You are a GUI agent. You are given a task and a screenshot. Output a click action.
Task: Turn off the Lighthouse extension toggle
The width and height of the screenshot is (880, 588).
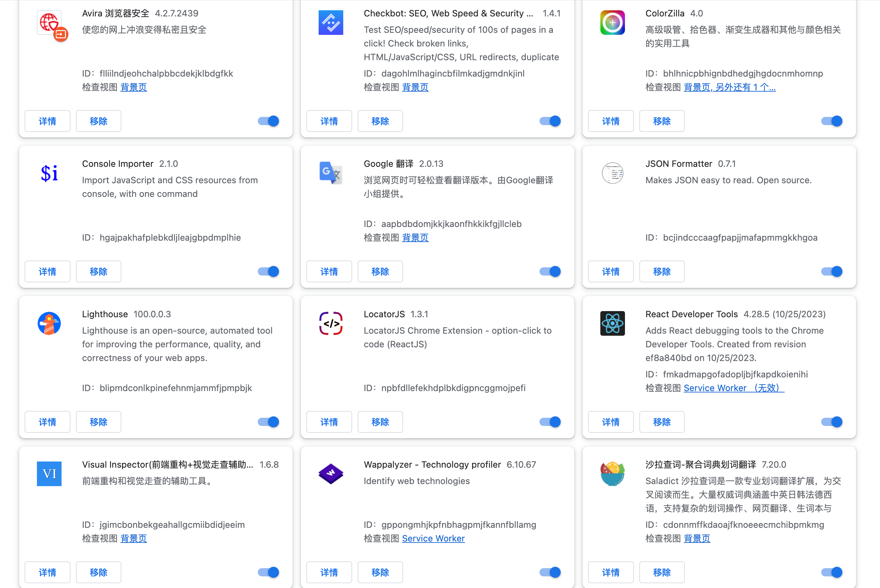coord(268,422)
